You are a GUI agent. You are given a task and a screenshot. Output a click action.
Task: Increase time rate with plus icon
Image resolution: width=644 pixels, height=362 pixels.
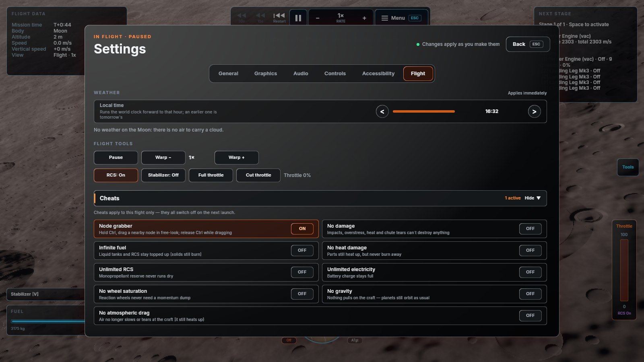coord(364,18)
